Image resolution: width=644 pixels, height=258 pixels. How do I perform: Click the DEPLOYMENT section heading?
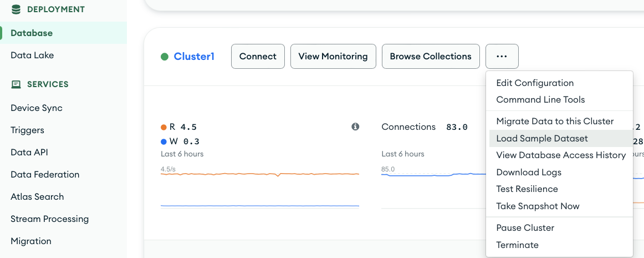pos(56,9)
